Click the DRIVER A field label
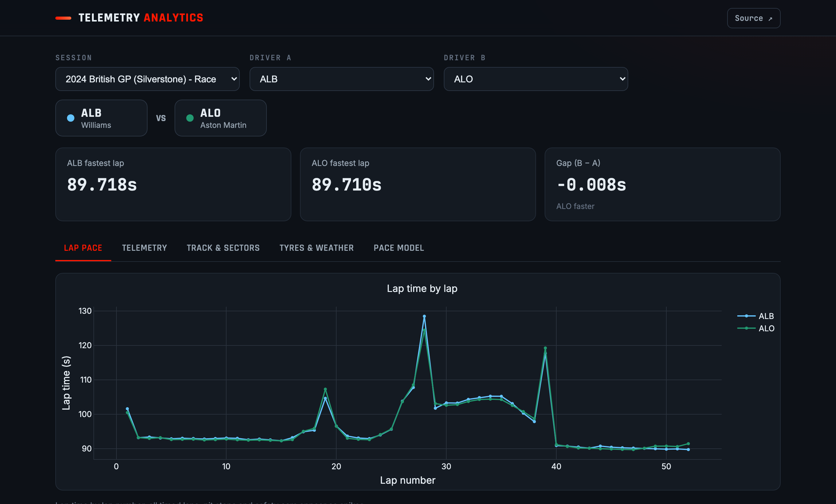The height and width of the screenshot is (504, 836). 270,58
